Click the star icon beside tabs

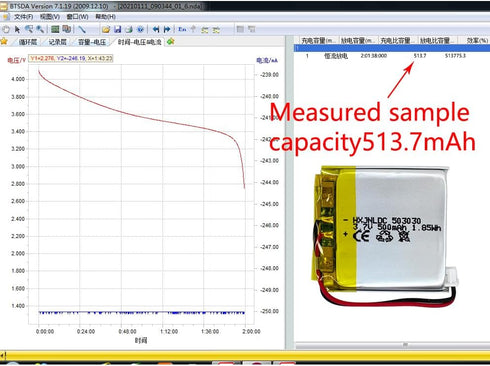pos(4,41)
